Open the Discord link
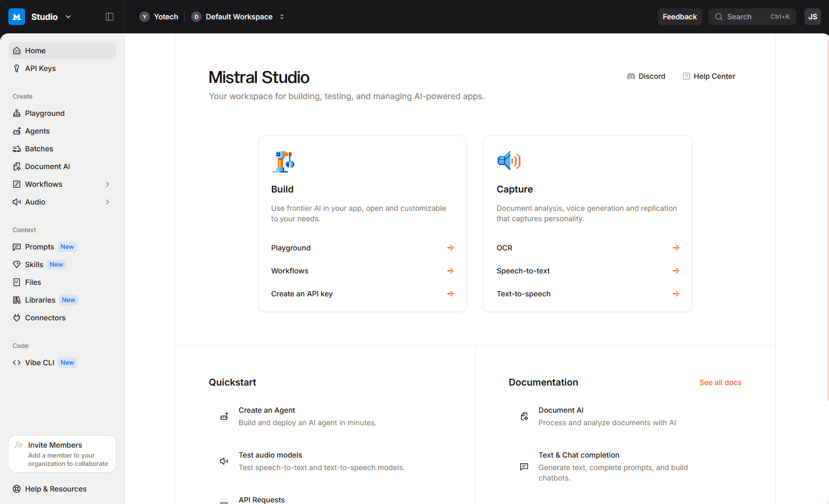Viewport: 829px width, 504px height. [646, 76]
